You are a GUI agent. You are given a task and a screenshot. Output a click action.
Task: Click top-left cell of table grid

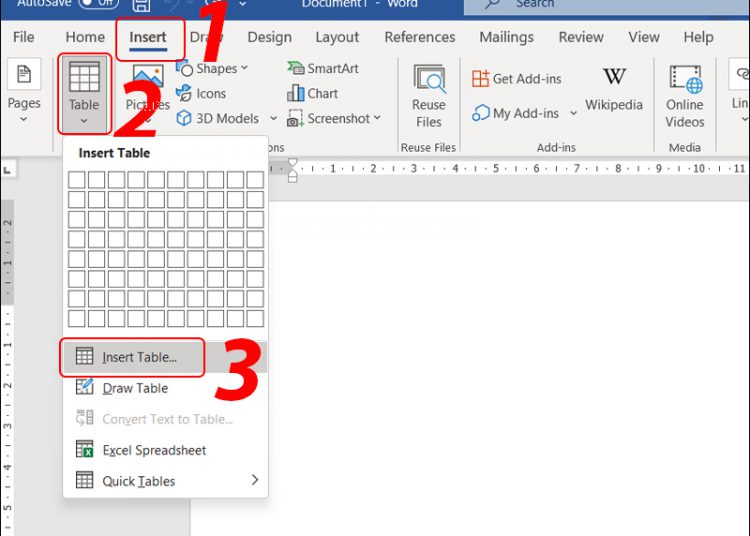coord(77,180)
